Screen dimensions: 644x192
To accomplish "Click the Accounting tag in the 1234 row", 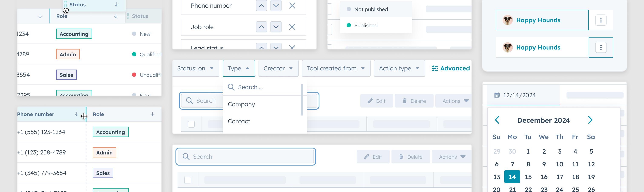I will 74,34.
